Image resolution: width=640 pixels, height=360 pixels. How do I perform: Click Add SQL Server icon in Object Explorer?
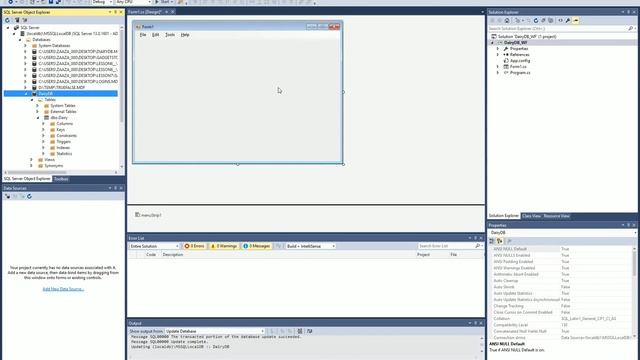(17, 20)
